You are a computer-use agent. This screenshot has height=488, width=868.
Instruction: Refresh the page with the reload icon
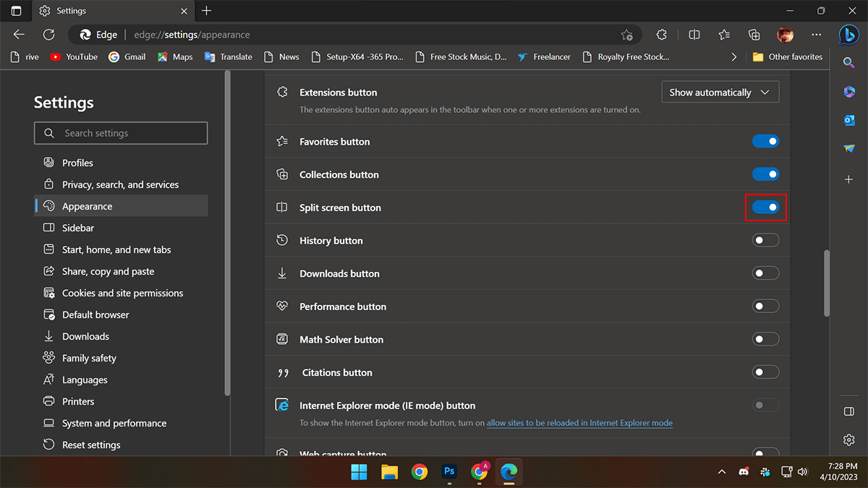click(48, 35)
